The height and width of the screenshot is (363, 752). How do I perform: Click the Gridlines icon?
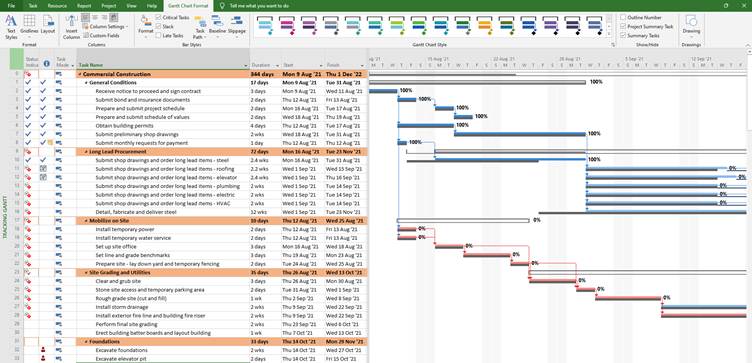[29, 27]
